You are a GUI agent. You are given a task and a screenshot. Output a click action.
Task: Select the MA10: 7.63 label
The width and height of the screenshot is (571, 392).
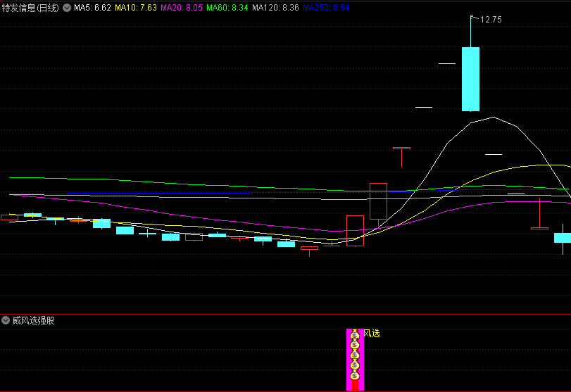pos(136,8)
